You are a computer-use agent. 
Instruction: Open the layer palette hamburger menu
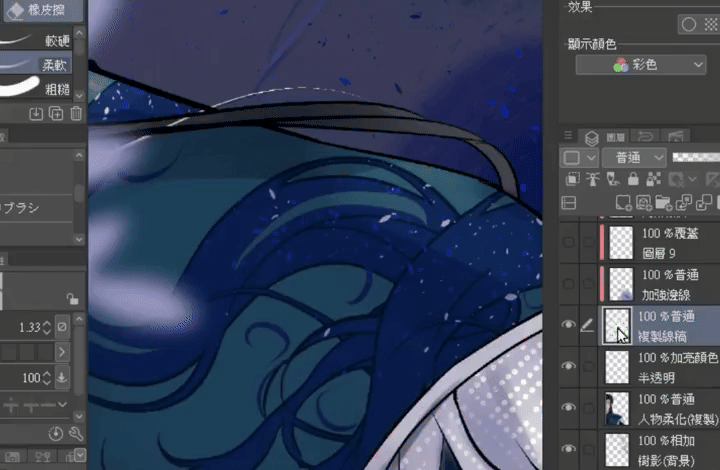[568, 135]
